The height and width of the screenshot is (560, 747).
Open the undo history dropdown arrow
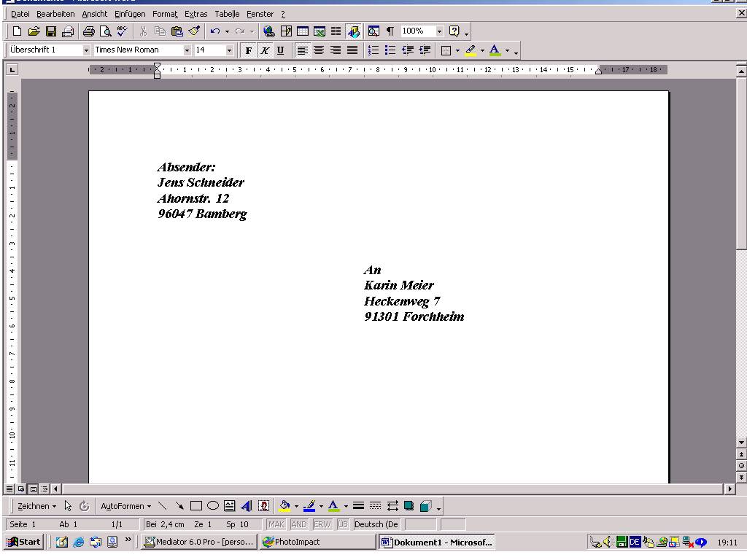pos(227,32)
